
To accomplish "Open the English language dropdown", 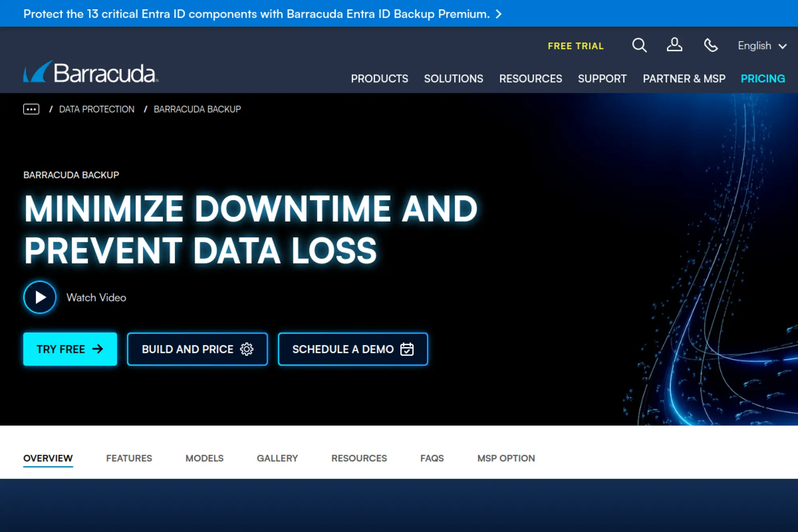I will coord(762,46).
